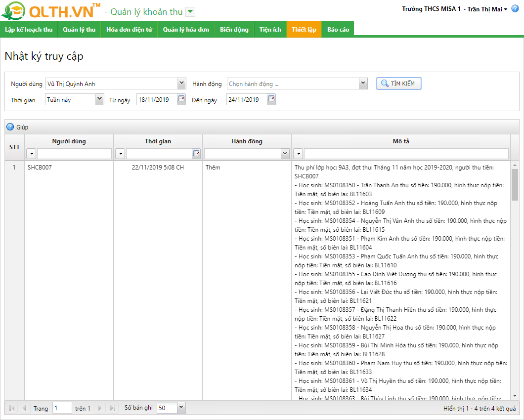The image size is (524, 420).
Task: Open the Đến ngày calendar picker icon
Action: point(271,99)
